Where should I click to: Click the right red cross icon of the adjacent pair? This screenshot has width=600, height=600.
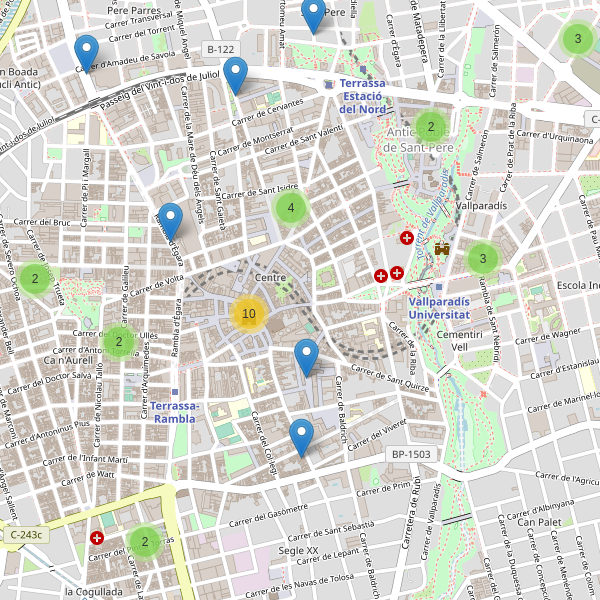397,273
